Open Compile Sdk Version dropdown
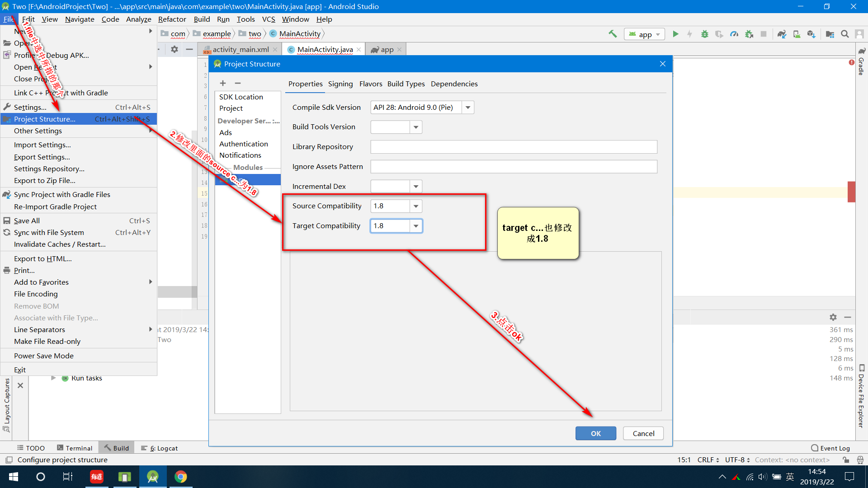This screenshot has height=488, width=868. pyautogui.click(x=468, y=108)
